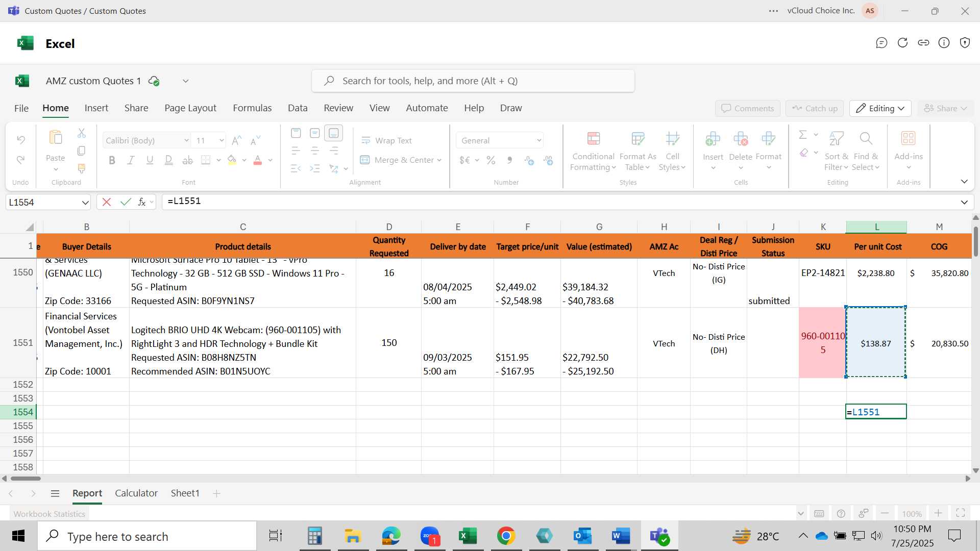The width and height of the screenshot is (980, 551).
Task: Click the Copy icon in Clipboard
Action: (81, 151)
